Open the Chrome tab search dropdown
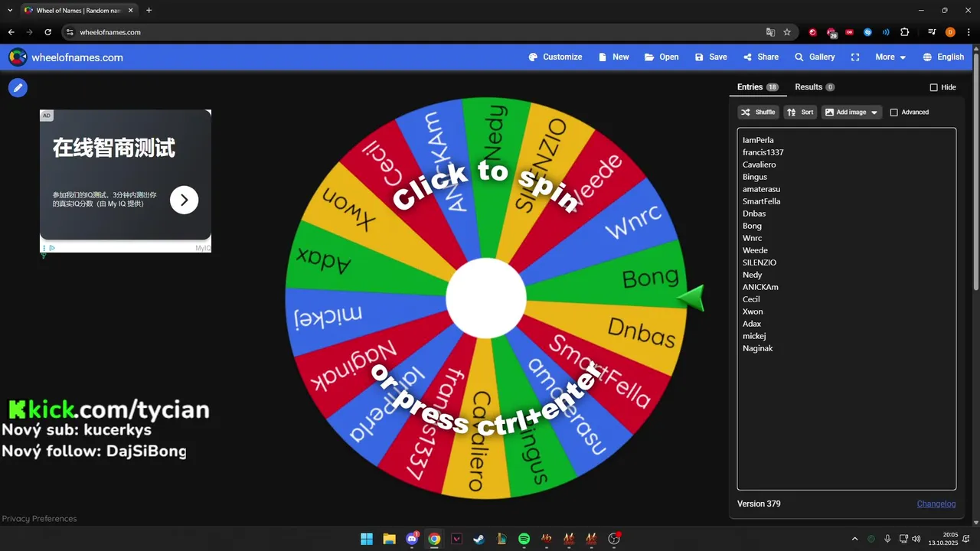This screenshot has width=980, height=551. pos(10,10)
